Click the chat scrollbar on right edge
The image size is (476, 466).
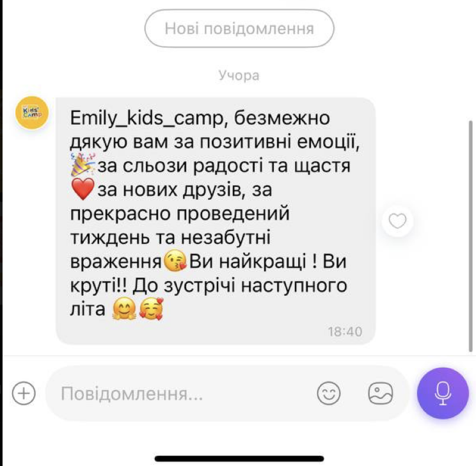point(471,236)
